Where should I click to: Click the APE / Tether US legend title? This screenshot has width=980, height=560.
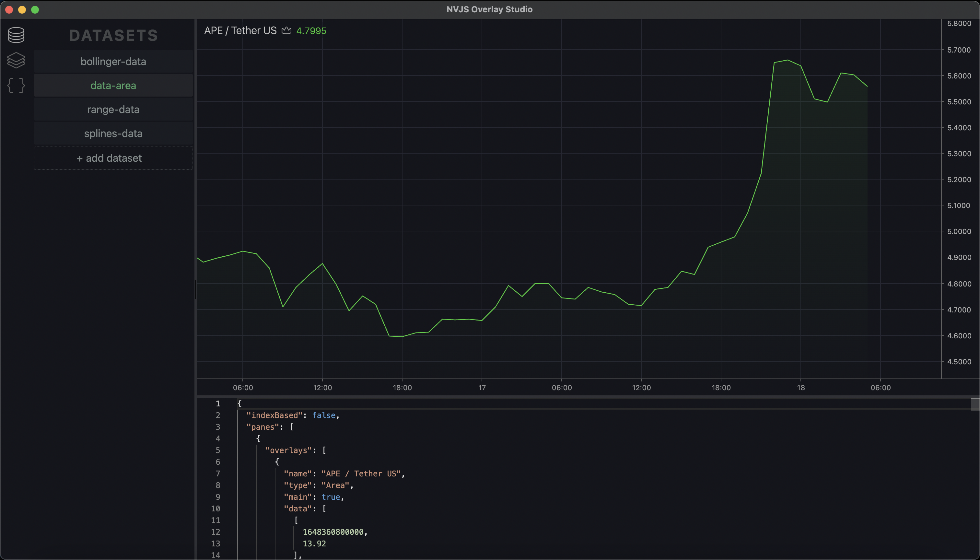240,30
